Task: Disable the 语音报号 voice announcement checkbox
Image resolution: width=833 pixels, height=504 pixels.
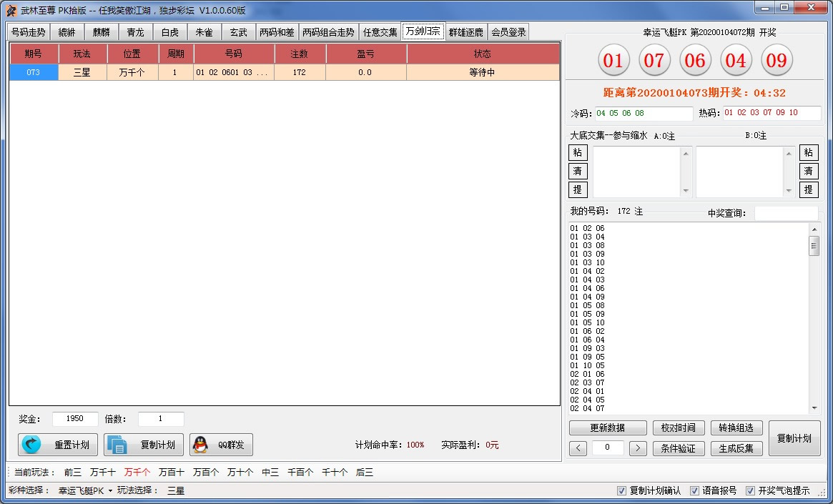Action: pyautogui.click(x=694, y=491)
